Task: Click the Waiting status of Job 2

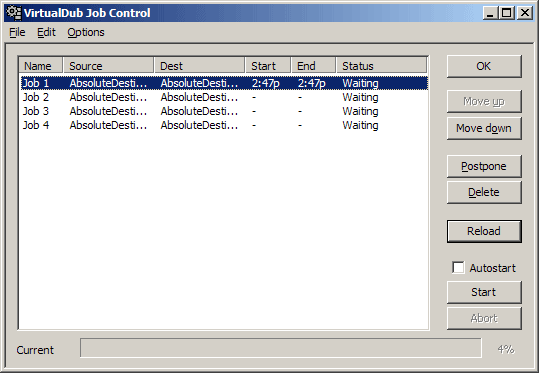Action: (360, 97)
